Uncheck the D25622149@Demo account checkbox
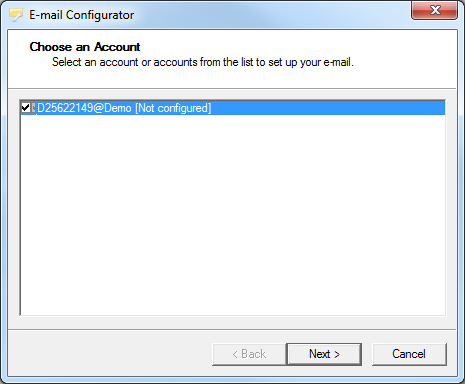 [x=25, y=108]
